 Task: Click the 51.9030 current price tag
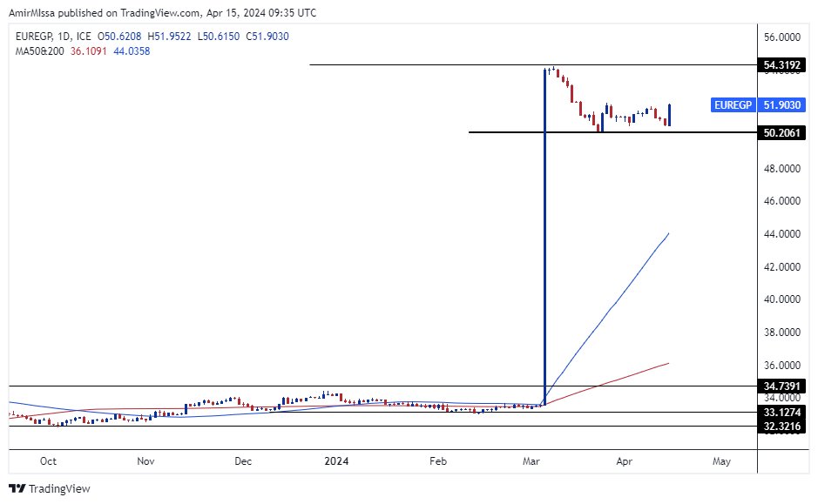pyautogui.click(x=781, y=104)
